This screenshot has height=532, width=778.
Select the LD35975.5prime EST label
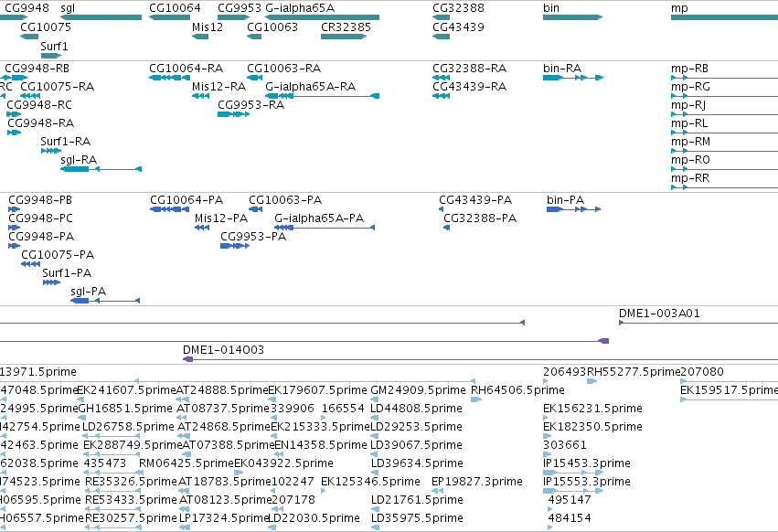(417, 518)
